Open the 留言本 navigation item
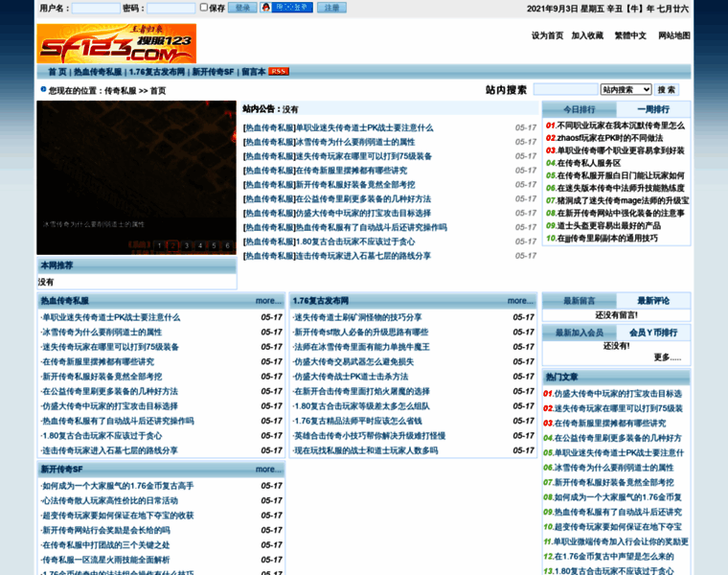The height and width of the screenshot is (575, 728). [x=254, y=72]
